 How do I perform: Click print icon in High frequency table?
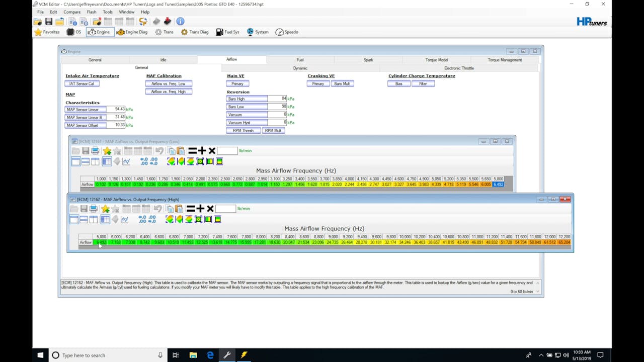click(x=94, y=209)
